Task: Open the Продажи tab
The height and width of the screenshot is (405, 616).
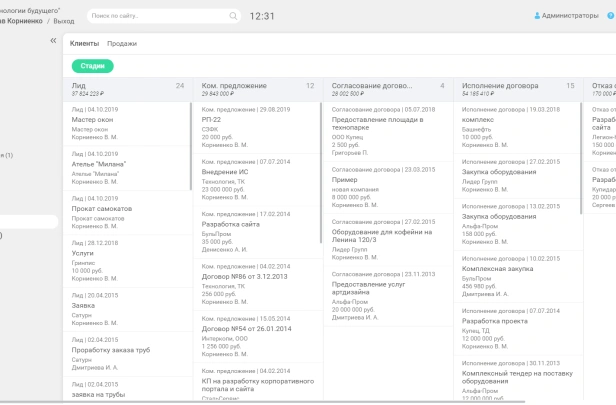Action: pos(122,44)
